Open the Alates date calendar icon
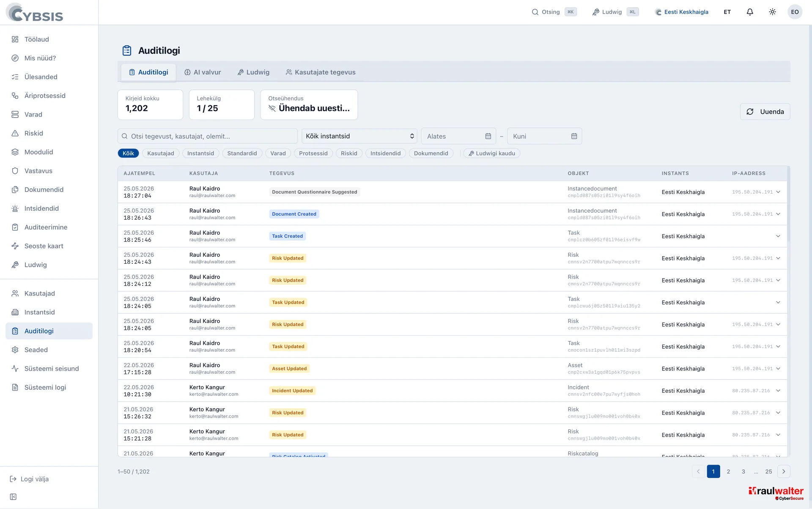 click(x=488, y=136)
